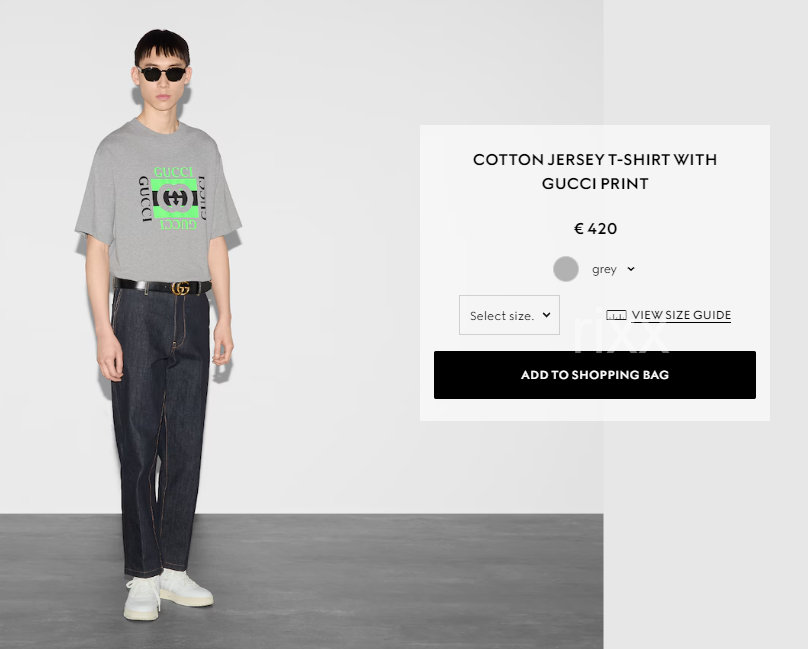Open the View Size Guide link

[x=681, y=315]
